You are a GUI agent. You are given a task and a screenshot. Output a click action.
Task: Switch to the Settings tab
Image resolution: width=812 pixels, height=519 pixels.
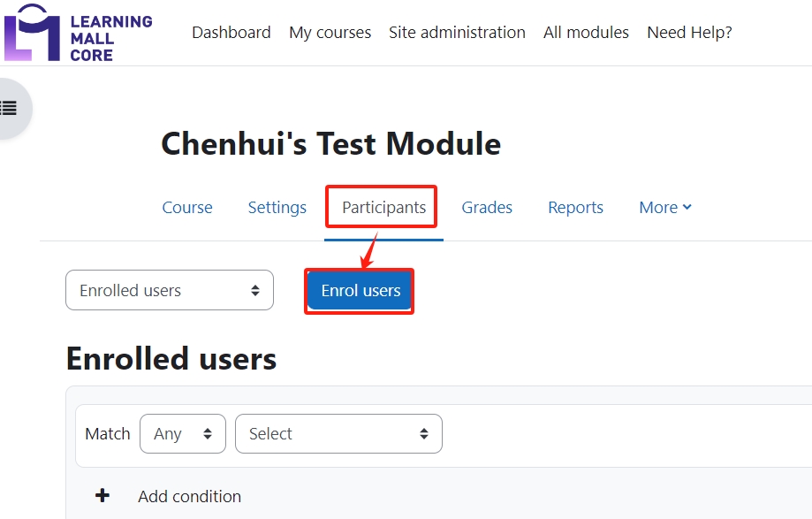[x=277, y=207]
